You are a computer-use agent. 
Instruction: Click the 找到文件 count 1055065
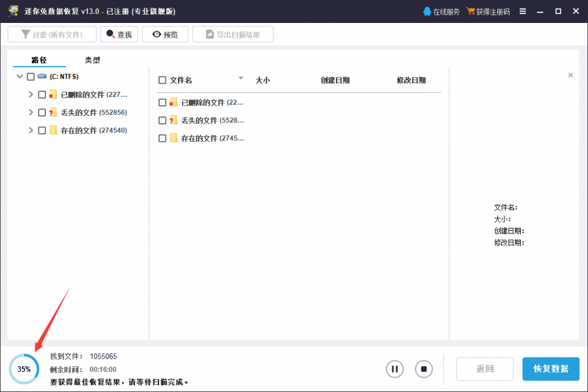pyautogui.click(x=103, y=356)
